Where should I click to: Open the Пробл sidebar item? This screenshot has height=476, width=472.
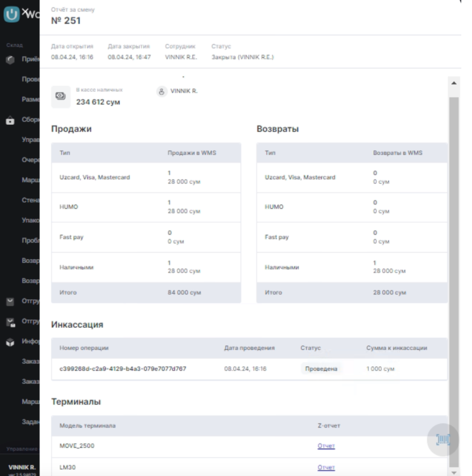click(x=30, y=240)
